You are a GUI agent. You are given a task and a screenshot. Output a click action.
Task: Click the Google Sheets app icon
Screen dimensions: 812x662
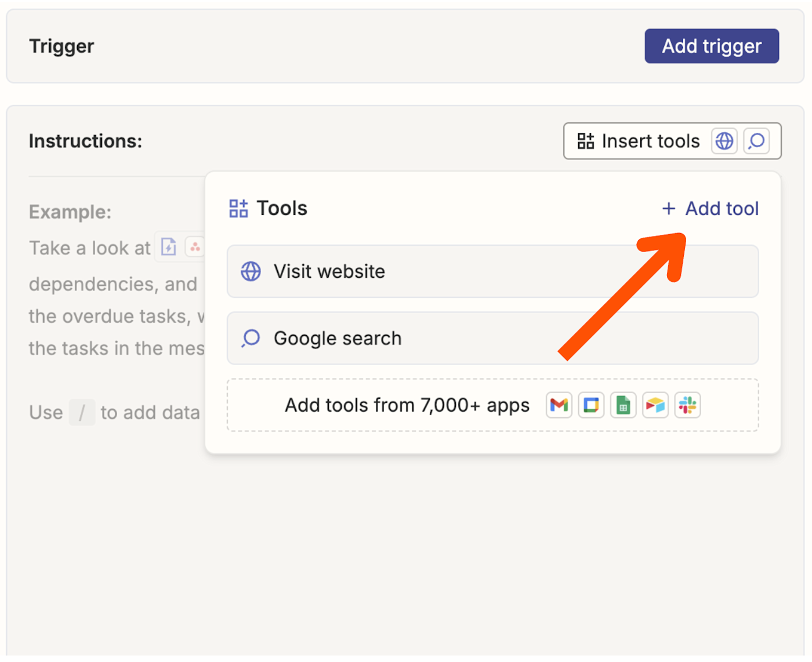click(623, 405)
